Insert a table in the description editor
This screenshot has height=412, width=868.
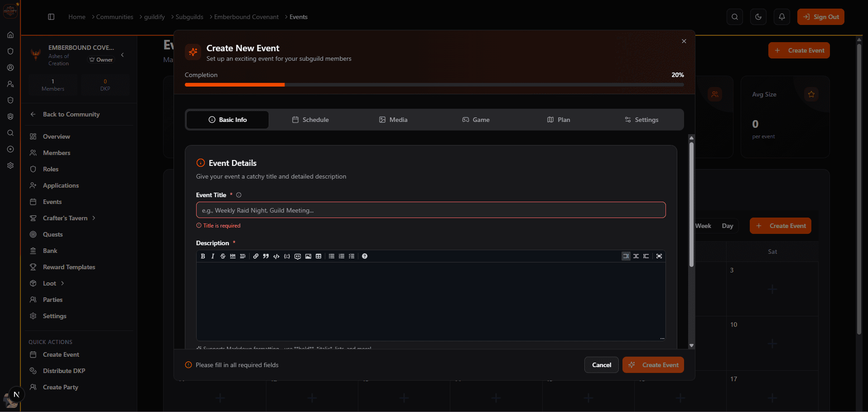click(319, 256)
